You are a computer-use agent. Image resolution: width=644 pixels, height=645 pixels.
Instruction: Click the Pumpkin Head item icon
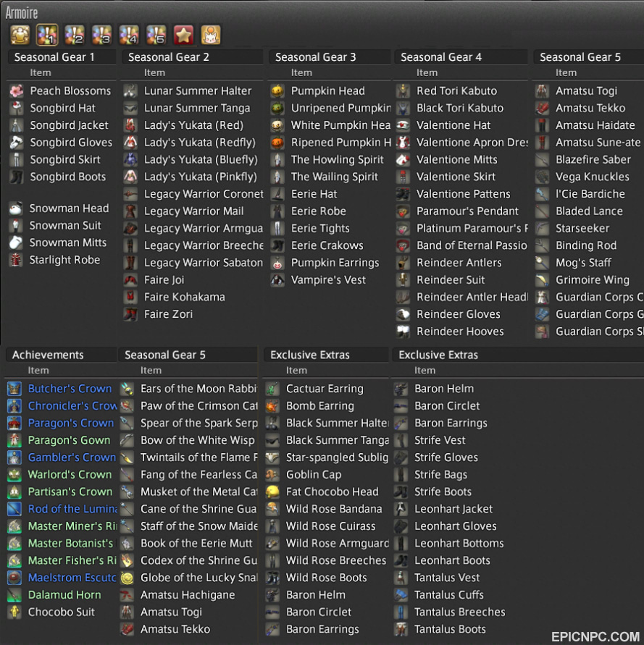(x=277, y=91)
